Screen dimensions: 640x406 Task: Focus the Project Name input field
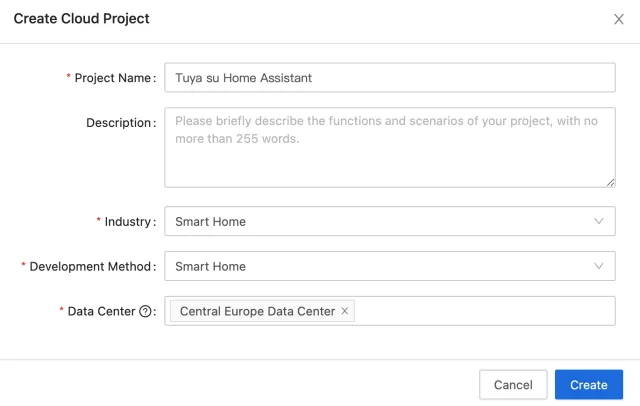[x=390, y=78]
